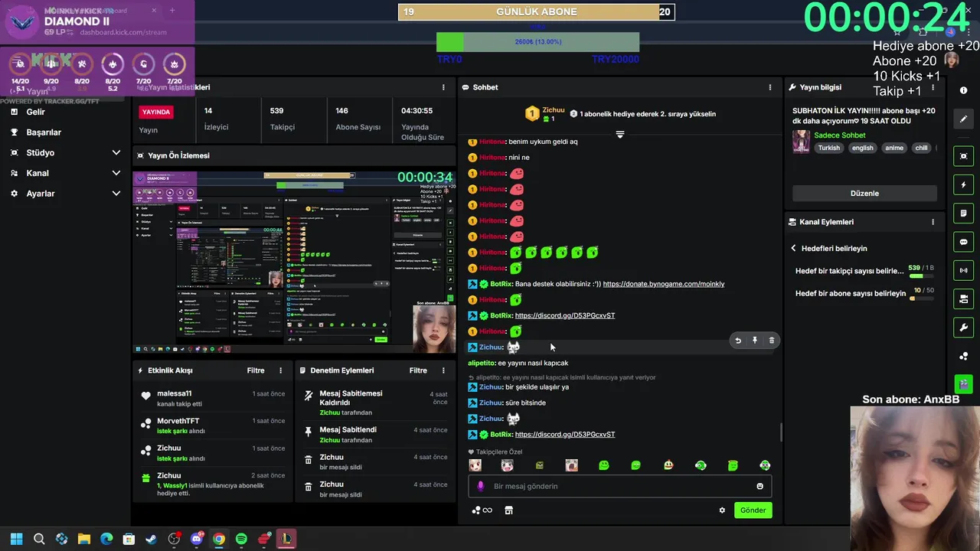The height and width of the screenshot is (551, 980).
Task: Open Kanal Eylemleri panel three-dot menu
Action: click(933, 222)
